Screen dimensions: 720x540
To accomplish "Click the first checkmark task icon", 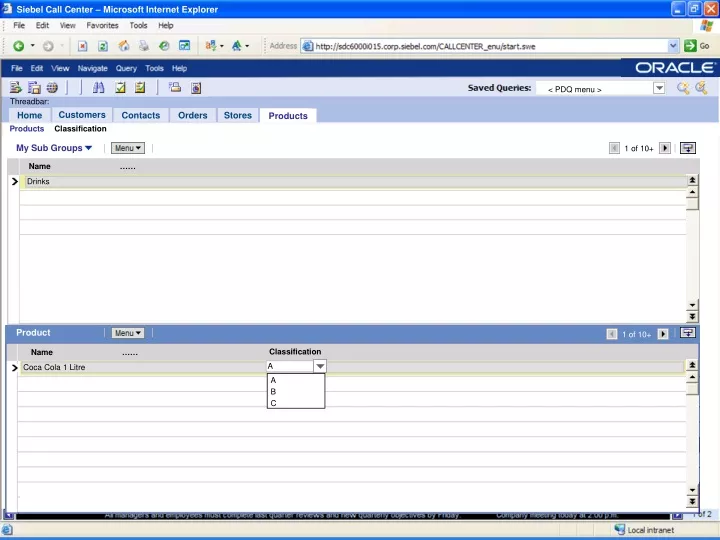I will coord(120,87).
